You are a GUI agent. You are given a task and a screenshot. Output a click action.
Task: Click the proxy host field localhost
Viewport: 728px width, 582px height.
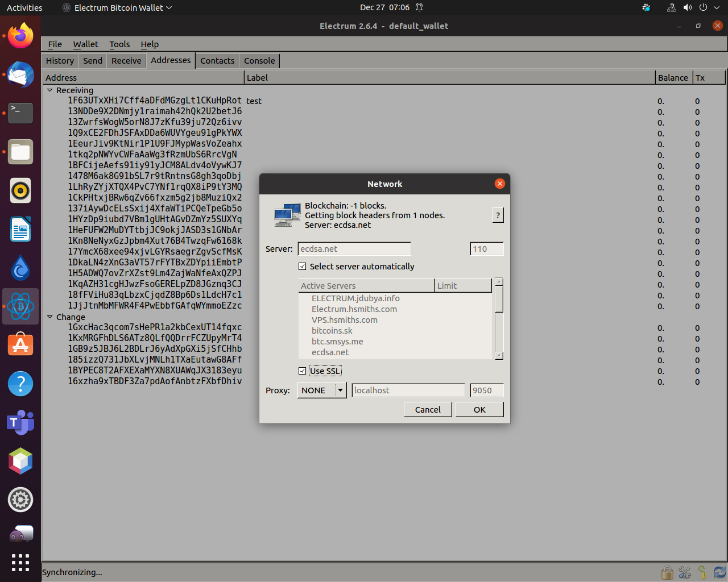[x=408, y=390]
